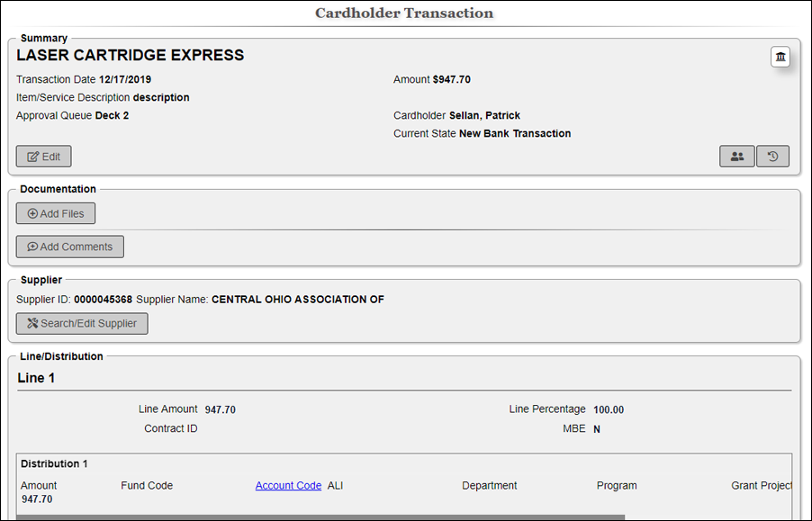Follow the Account Code link

(x=288, y=485)
